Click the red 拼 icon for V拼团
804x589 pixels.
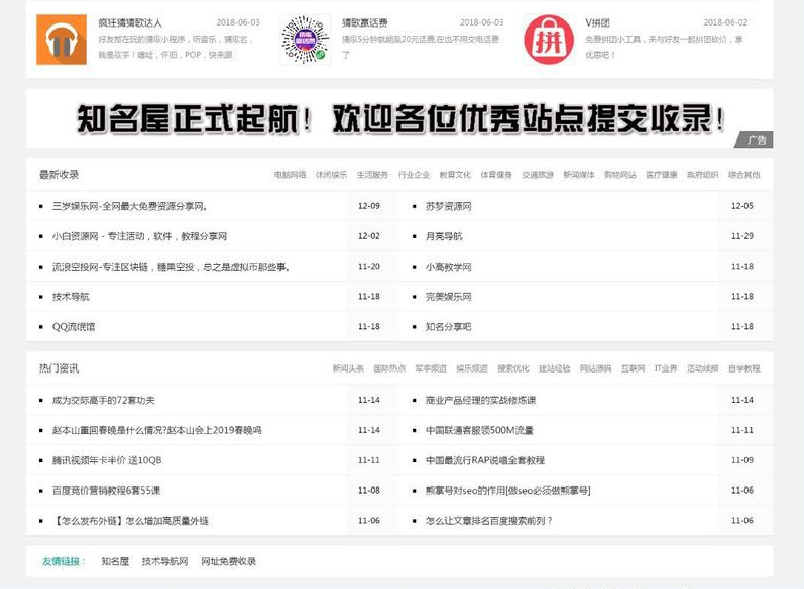(548, 38)
